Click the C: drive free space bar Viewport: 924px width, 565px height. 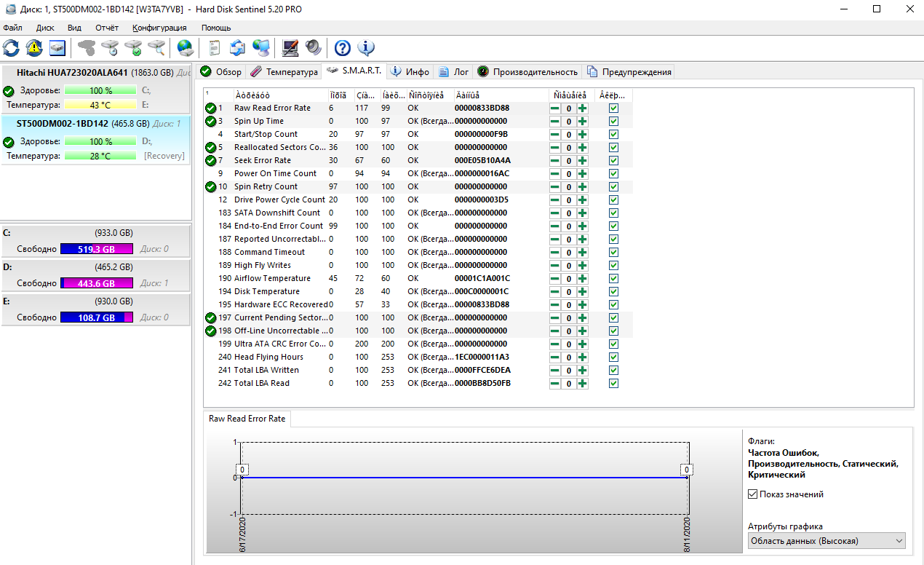pyautogui.click(x=96, y=249)
